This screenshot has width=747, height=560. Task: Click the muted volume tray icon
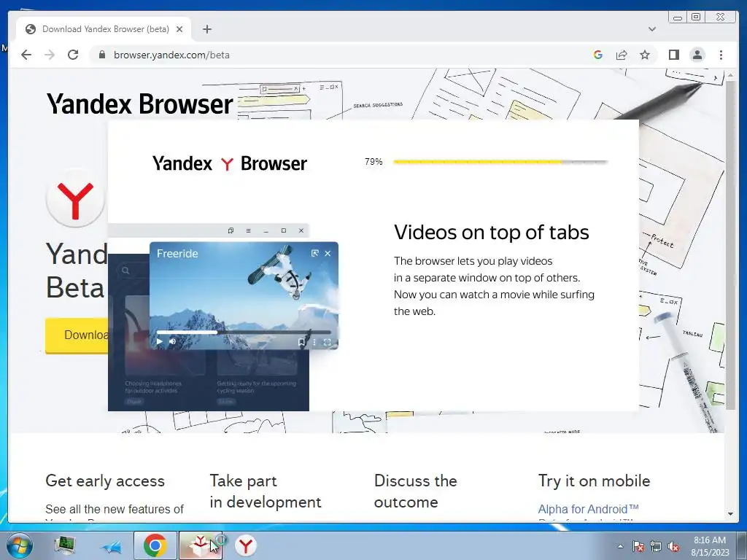pos(673,546)
